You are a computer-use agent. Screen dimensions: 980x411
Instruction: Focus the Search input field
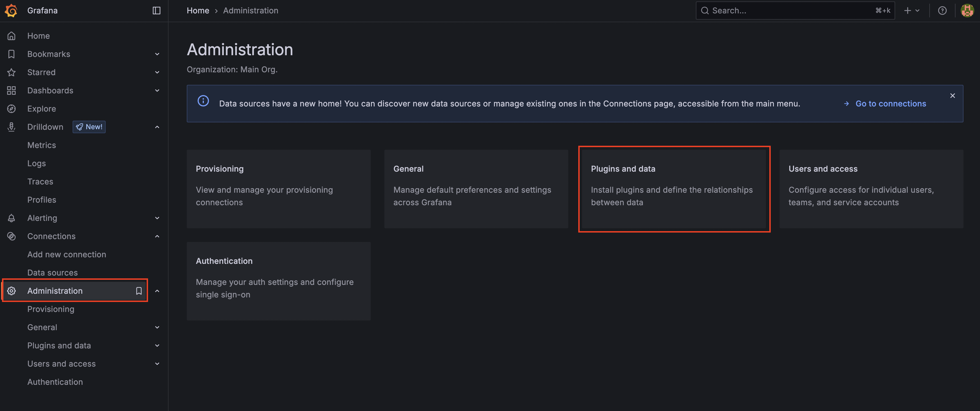[795, 10]
